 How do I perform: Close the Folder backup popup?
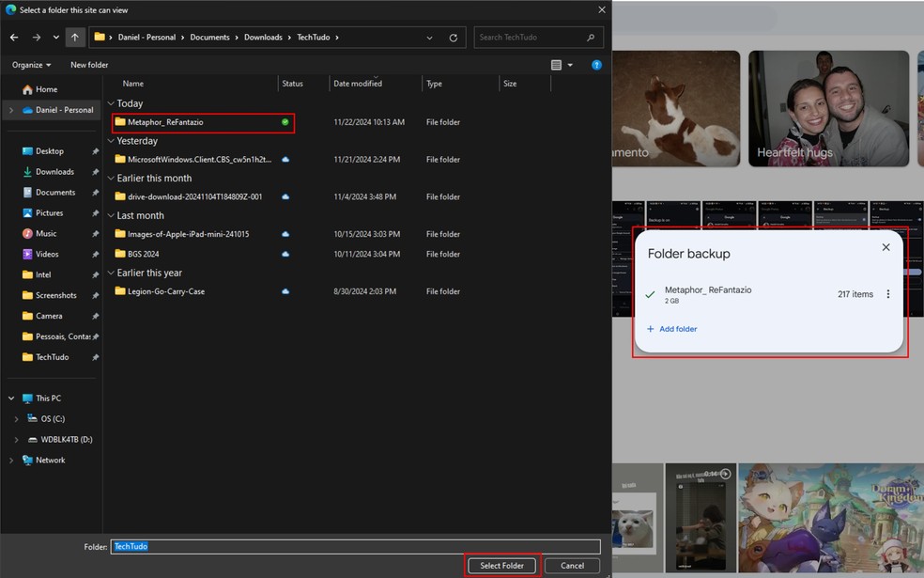point(885,247)
